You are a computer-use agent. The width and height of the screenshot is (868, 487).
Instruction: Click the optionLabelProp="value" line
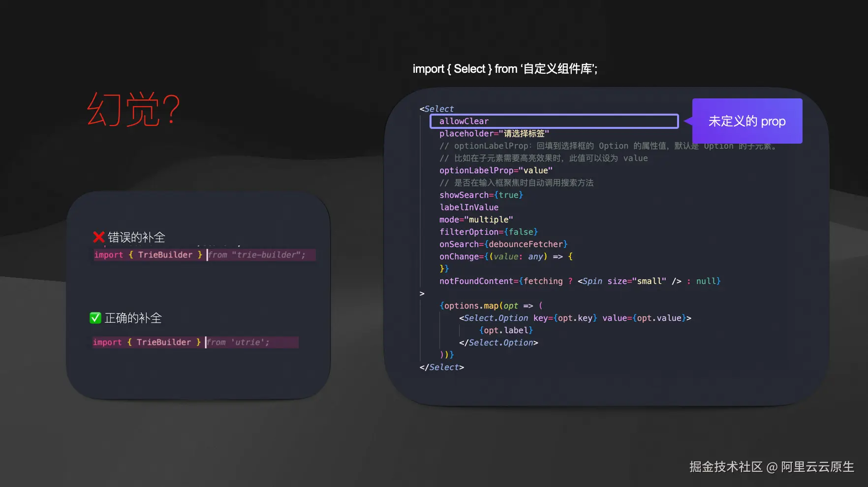(496, 170)
